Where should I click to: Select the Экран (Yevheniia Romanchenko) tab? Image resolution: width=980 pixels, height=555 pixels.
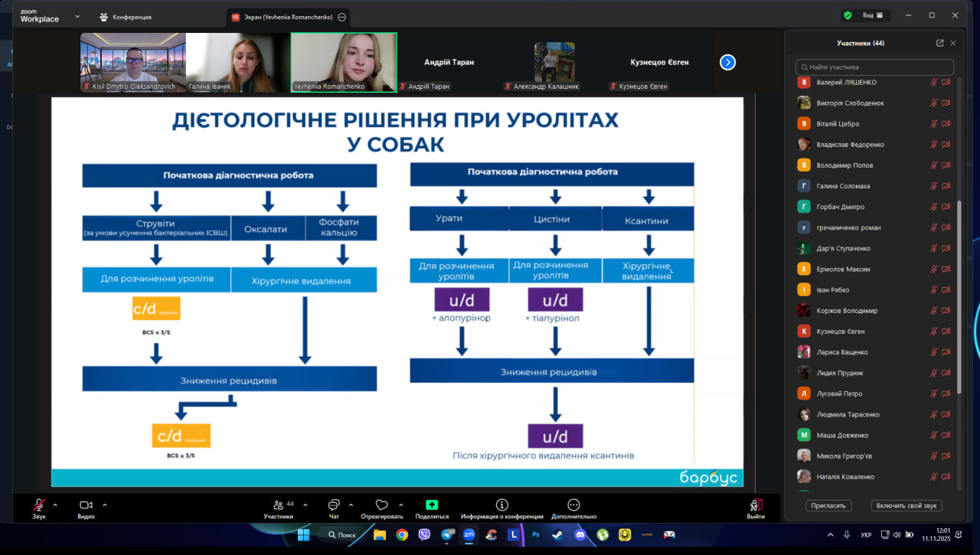283,17
